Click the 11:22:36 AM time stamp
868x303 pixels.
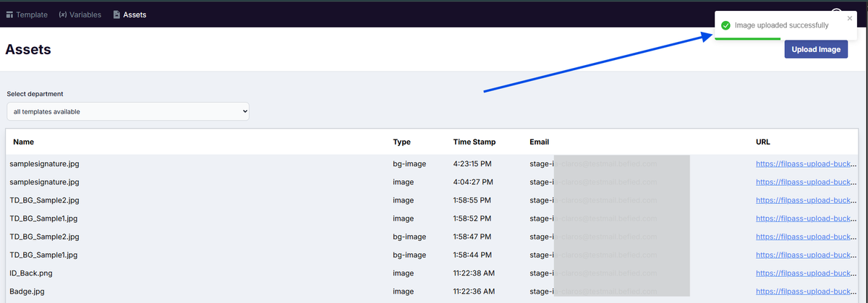[x=474, y=291]
